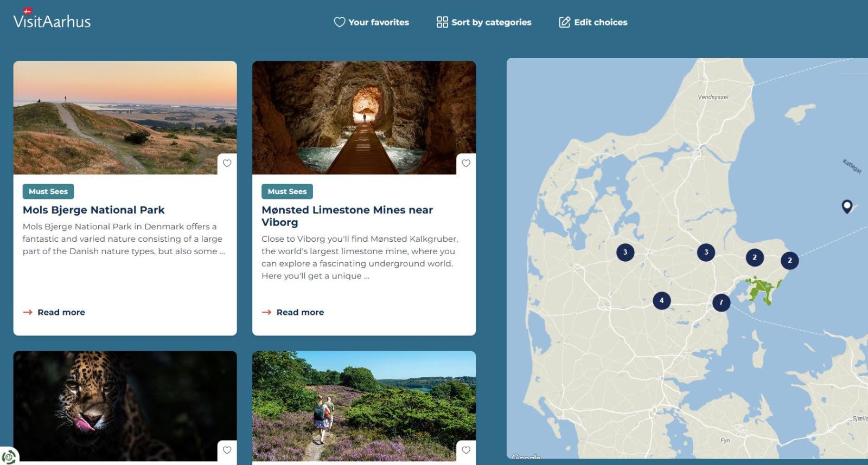Favorite Mønsted Limestone Mines with heart

point(466,163)
